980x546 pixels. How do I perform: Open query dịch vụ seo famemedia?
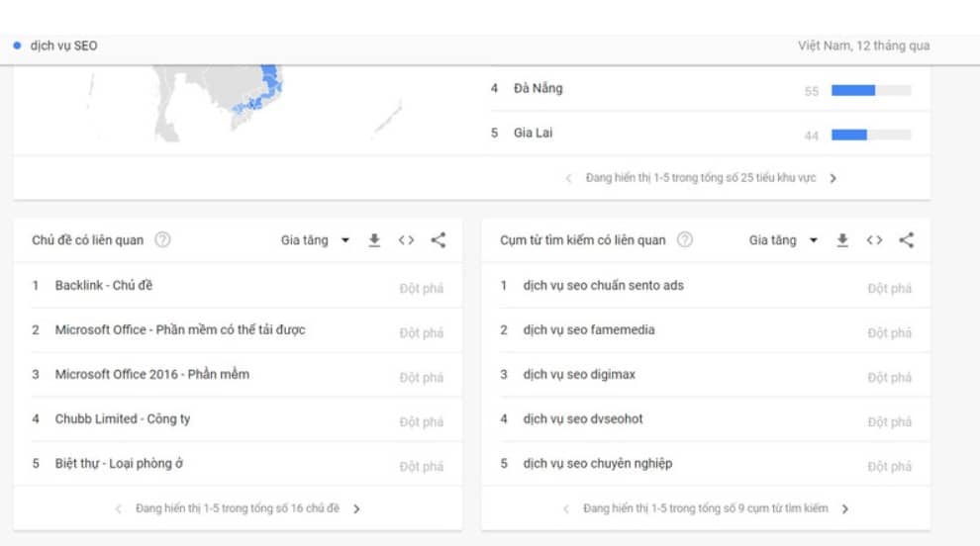[588, 330]
